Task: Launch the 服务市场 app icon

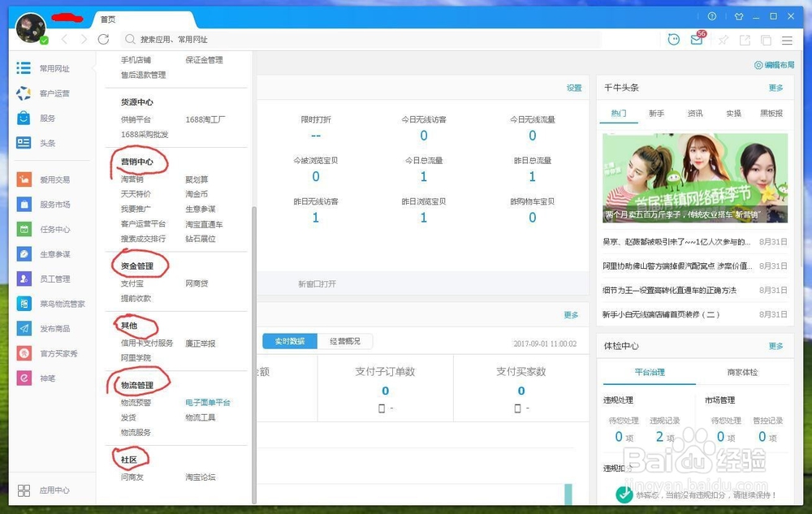Action: pos(24,205)
